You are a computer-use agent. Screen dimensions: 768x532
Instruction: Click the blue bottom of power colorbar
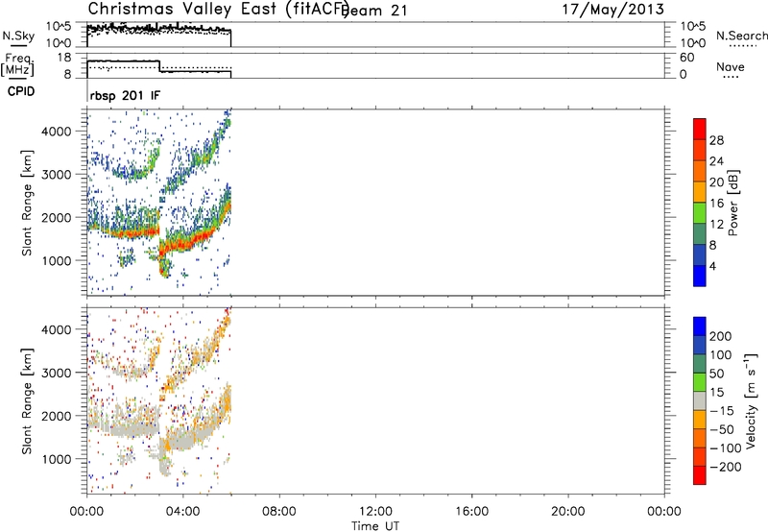pos(700,276)
